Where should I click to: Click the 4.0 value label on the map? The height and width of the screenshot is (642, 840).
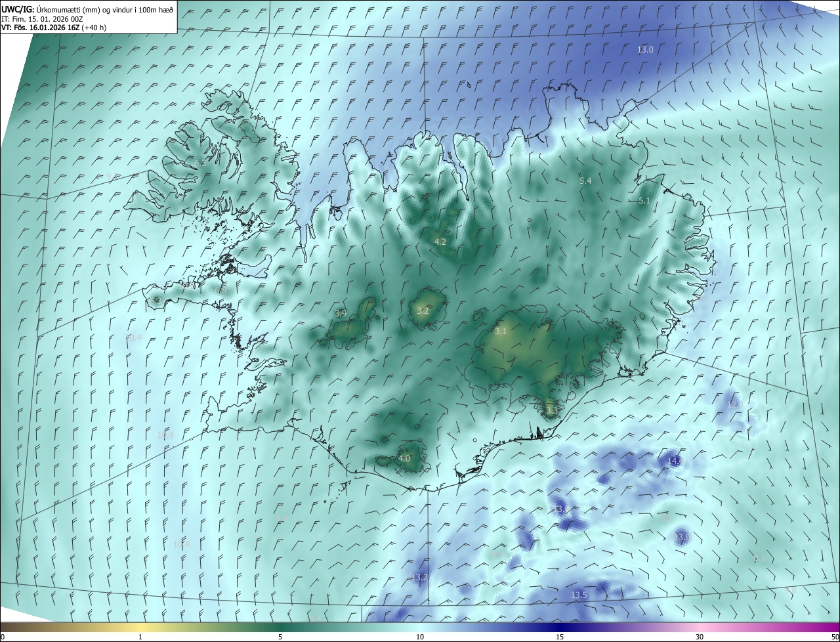pos(404,458)
